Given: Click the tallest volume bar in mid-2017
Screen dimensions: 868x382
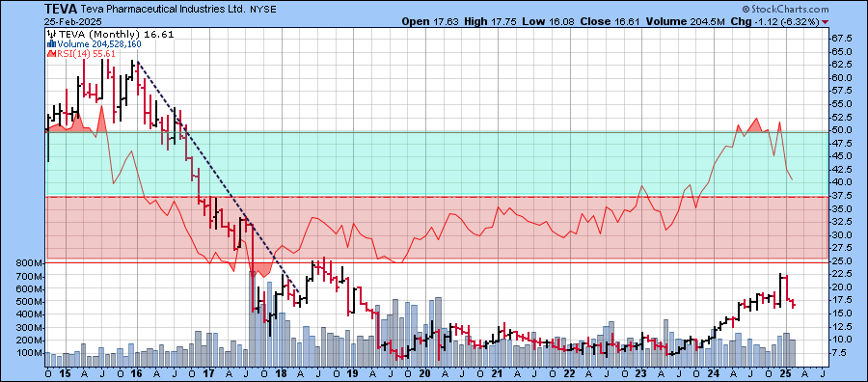Looking at the screenshot, I should (x=253, y=318).
